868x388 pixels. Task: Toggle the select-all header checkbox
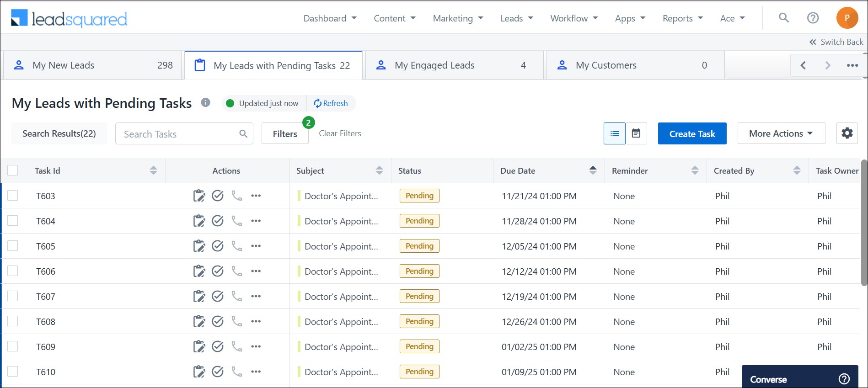click(x=13, y=170)
